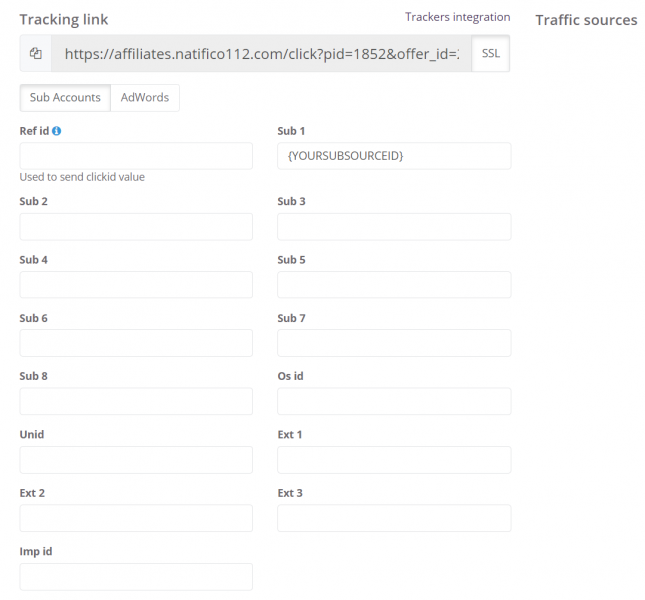
Task: Click the Ref id info icon
Action: pyautogui.click(x=57, y=131)
